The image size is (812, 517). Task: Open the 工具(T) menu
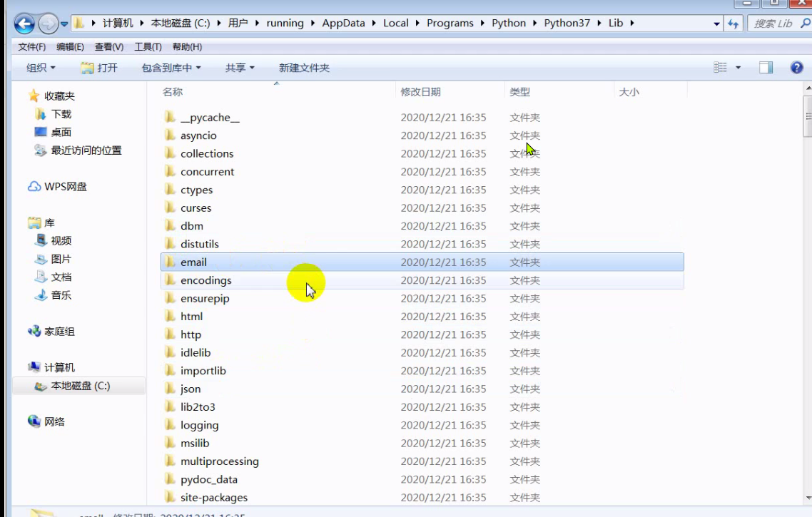pyautogui.click(x=148, y=47)
